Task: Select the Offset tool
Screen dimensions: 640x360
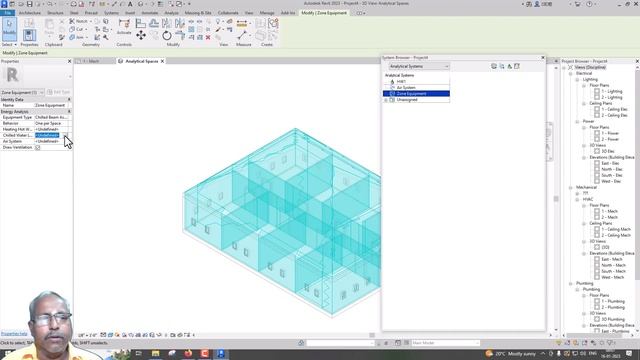Action: coord(154,23)
